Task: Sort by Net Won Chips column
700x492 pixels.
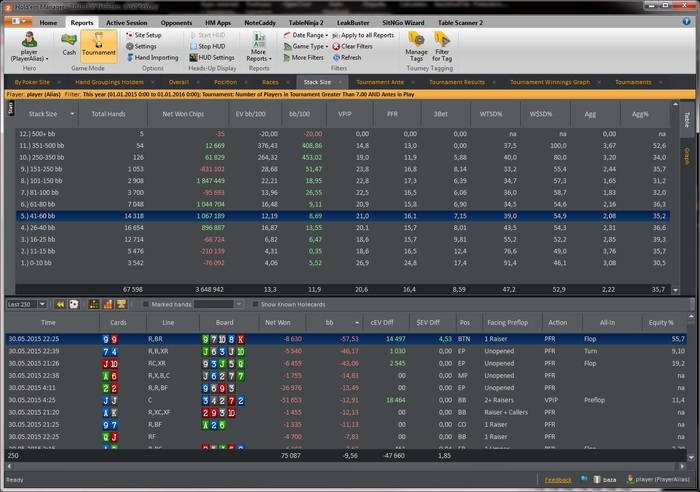Action: [x=183, y=114]
